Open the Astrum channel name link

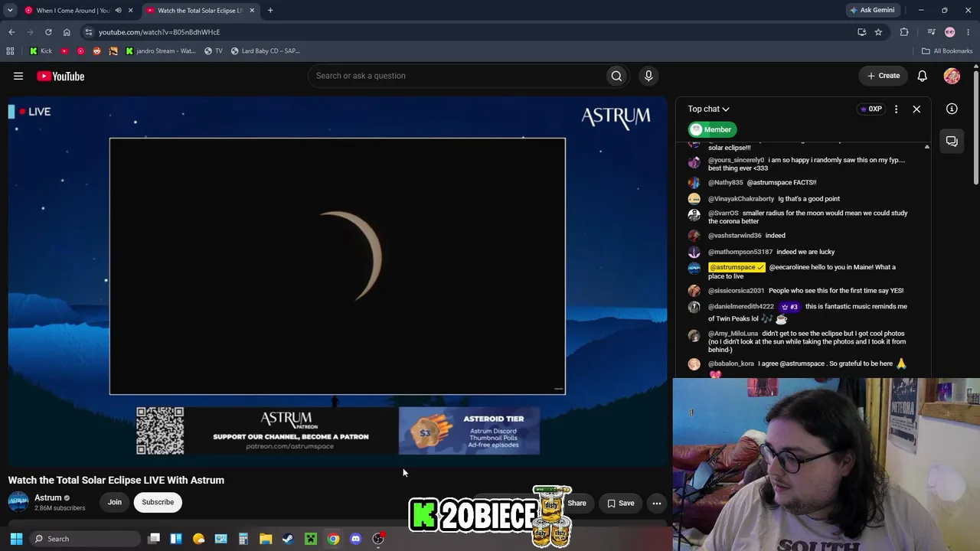[47, 497]
